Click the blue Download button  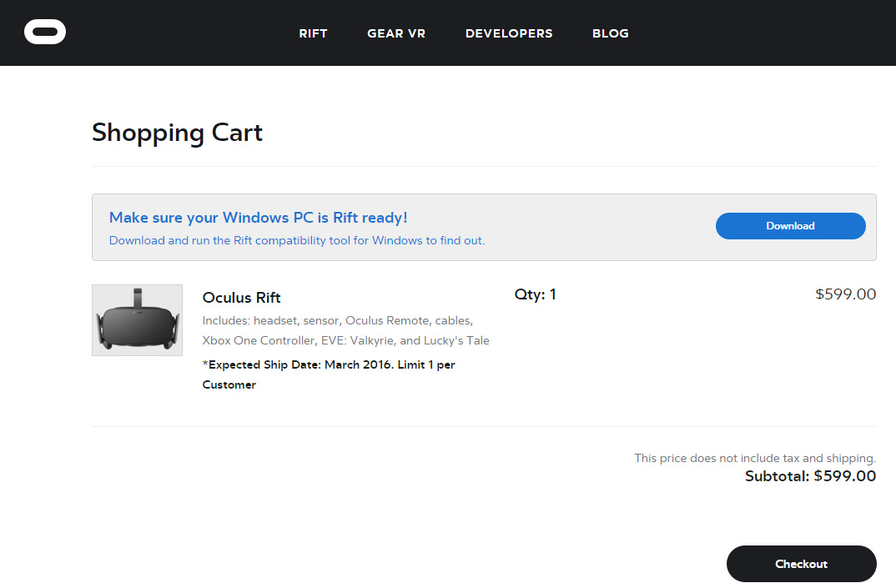coord(790,226)
